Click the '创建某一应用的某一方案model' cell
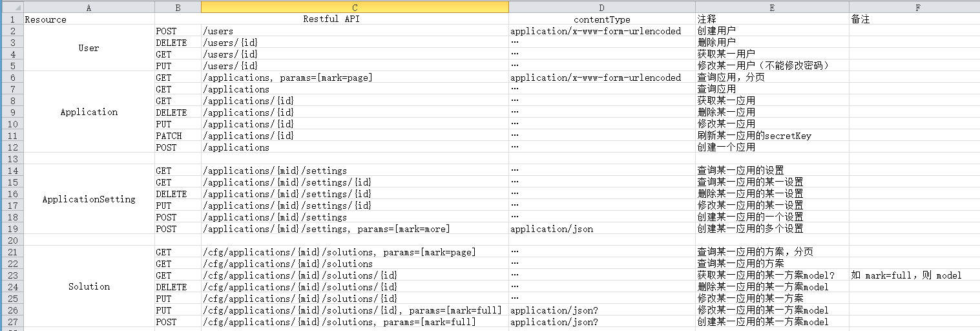 pyautogui.click(x=772, y=322)
